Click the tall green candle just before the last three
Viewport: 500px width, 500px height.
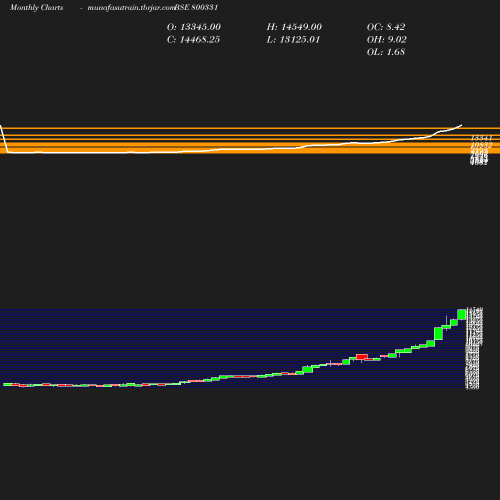[438, 334]
